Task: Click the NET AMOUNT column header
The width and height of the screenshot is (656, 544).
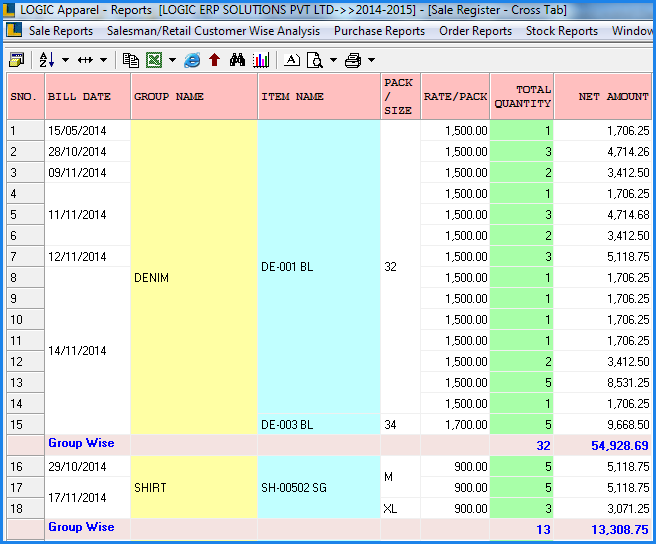Action: pos(603,97)
